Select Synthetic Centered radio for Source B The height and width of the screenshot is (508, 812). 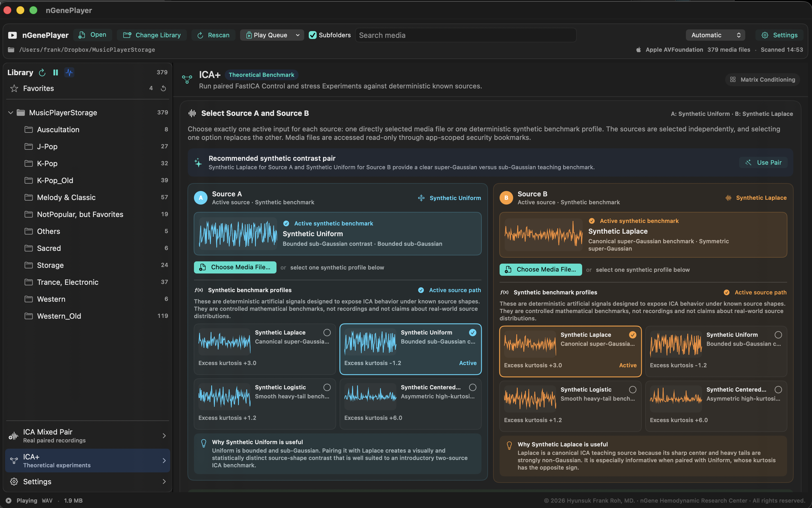tap(778, 390)
